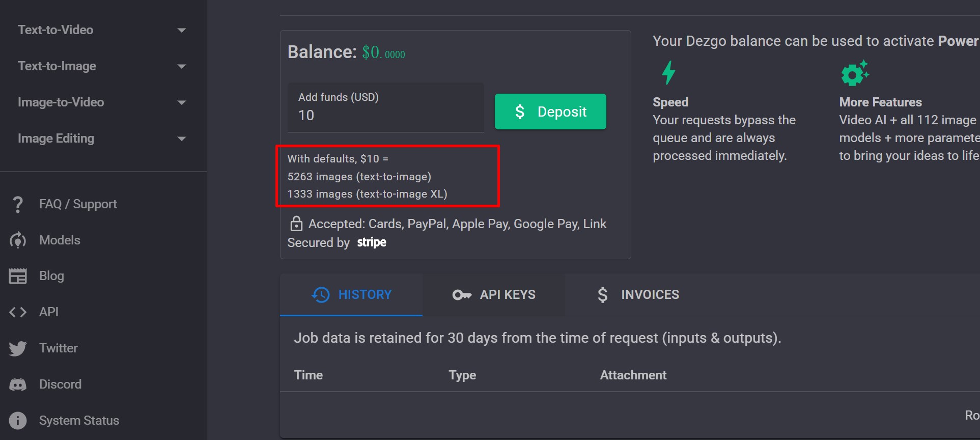Visit the Discord link
The image size is (980, 440).
tap(60, 384)
